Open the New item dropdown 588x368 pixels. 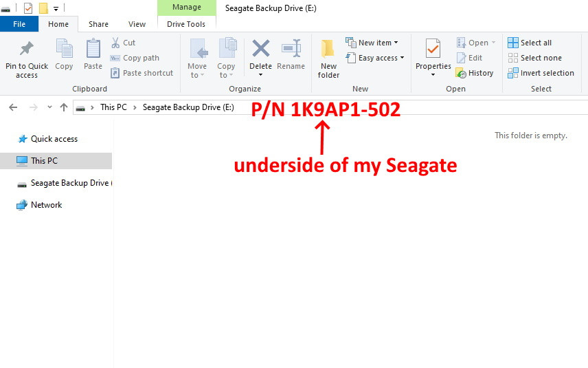point(372,43)
